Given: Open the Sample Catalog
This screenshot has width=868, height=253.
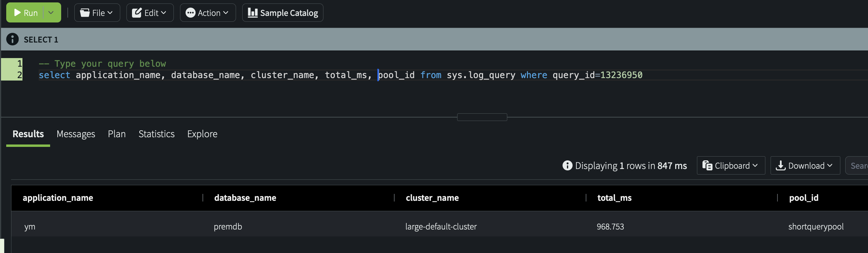Looking at the screenshot, I should point(282,13).
